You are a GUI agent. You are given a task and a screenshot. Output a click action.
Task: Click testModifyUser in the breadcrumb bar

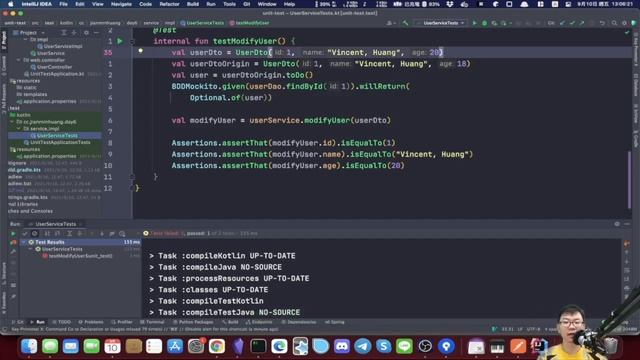tap(249, 23)
